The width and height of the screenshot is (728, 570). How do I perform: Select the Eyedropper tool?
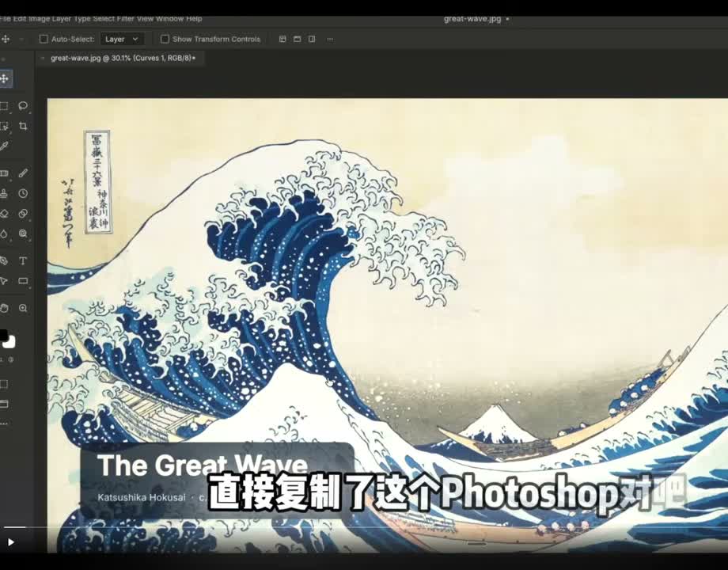tap(4, 146)
